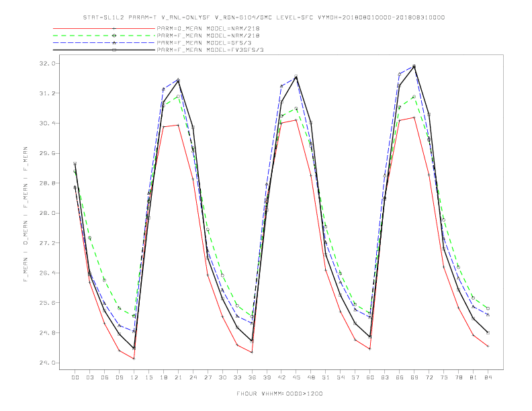Image resolution: width=532 pixels, height=411 pixels.
Task: Click x-axis forecast hour label 03
Action: [89, 377]
